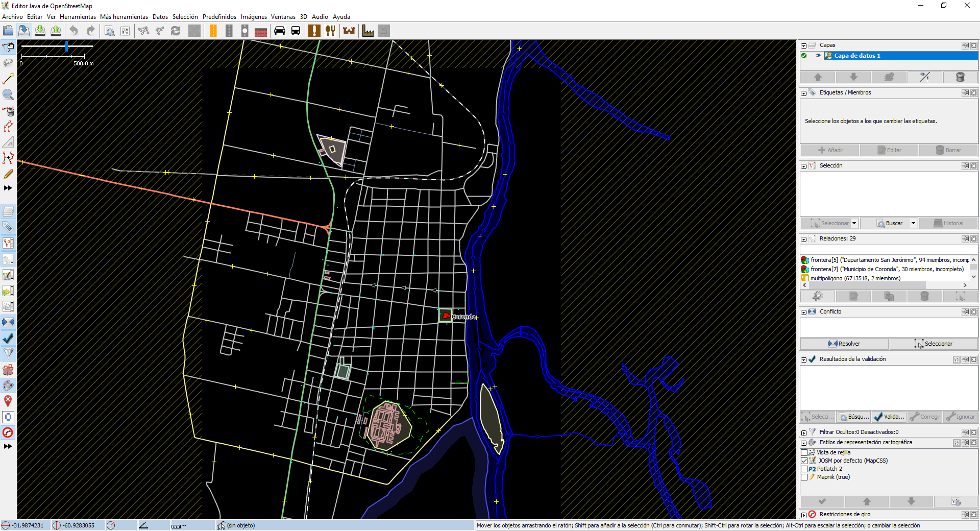Toggle visibility eye of Capa de datos 1
Viewport: 980px width, 531px height.
[x=818, y=56]
